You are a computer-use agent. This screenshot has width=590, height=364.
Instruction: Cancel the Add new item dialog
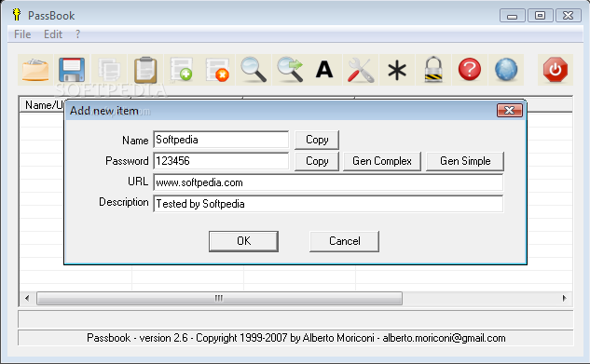pyautogui.click(x=344, y=241)
